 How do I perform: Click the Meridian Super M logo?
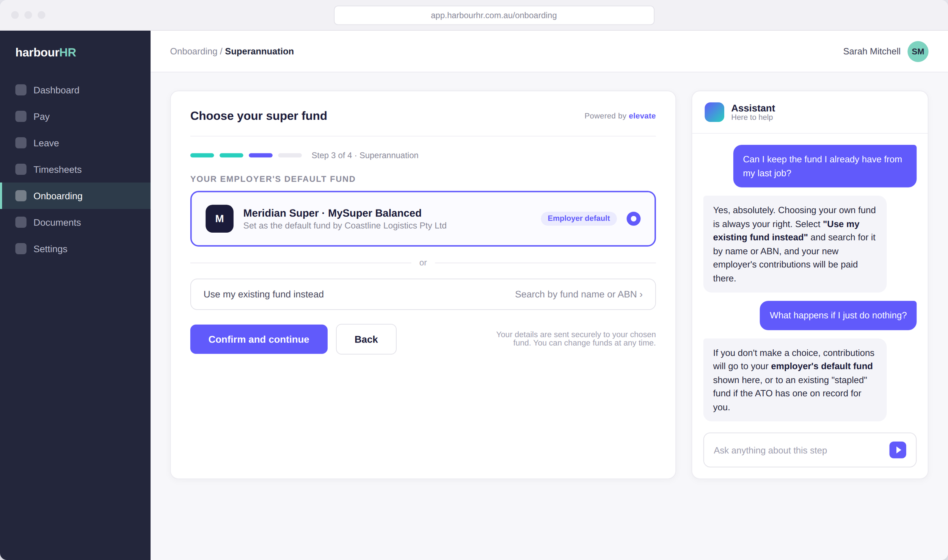click(x=220, y=219)
